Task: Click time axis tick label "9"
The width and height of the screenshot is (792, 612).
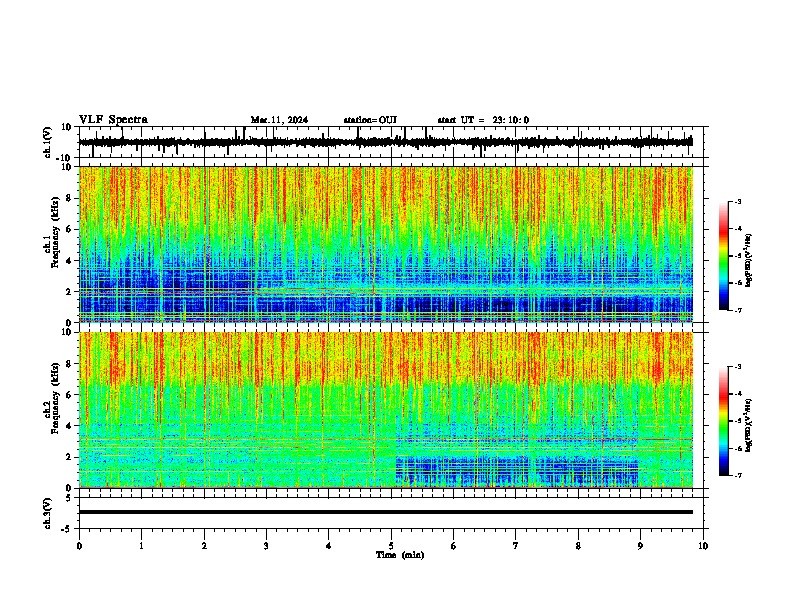Action: [640, 546]
